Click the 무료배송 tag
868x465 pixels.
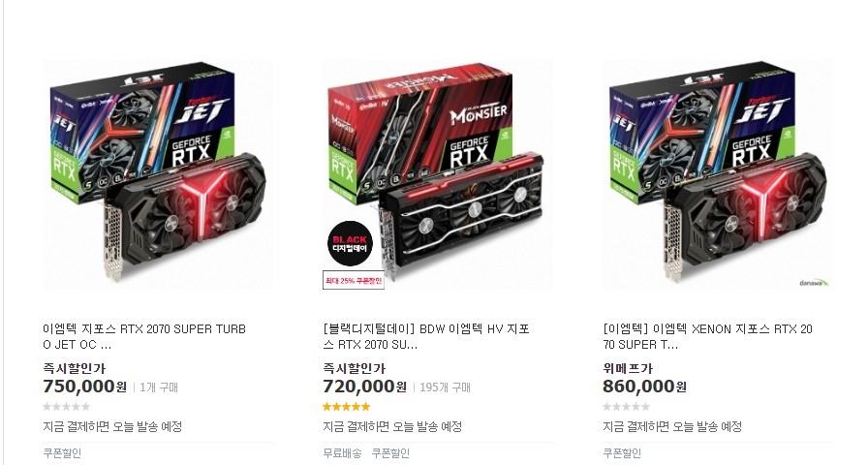coord(342,453)
